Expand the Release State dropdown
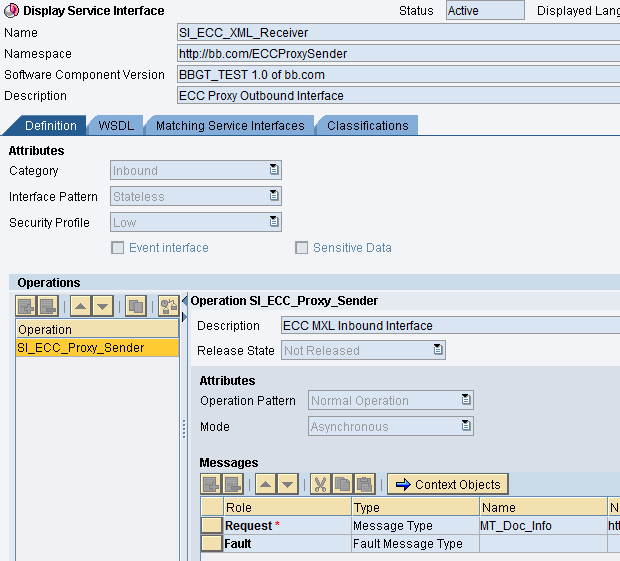The height and width of the screenshot is (561, 620). (438, 350)
